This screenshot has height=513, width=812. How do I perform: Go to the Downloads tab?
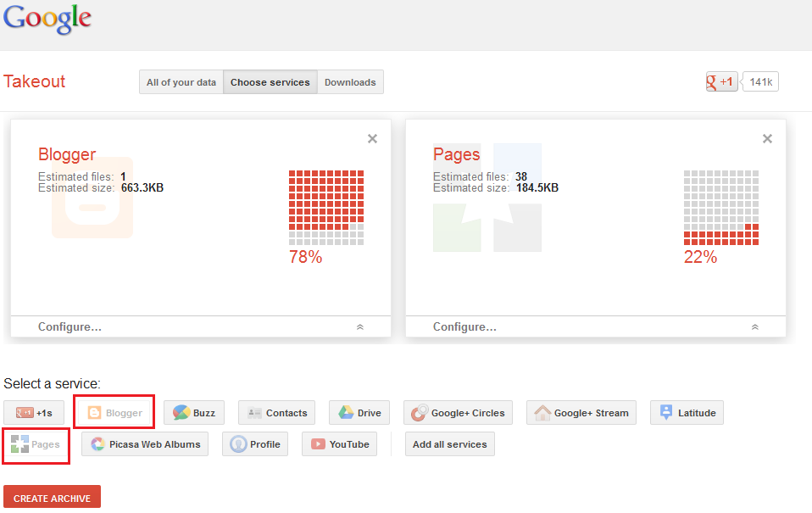(350, 82)
